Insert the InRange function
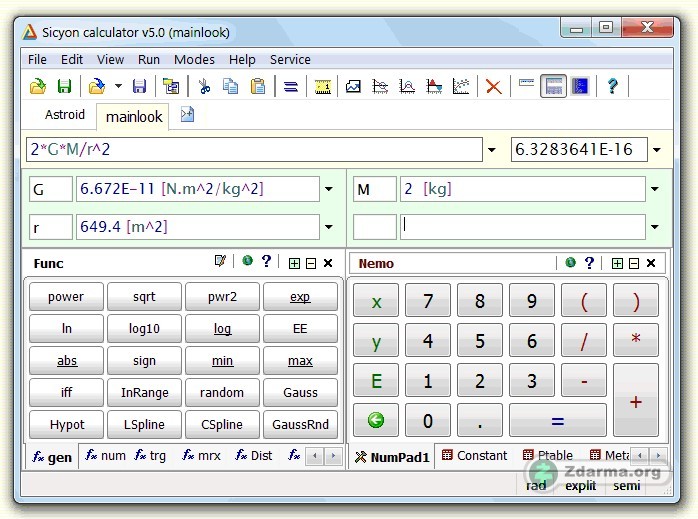 coord(144,393)
